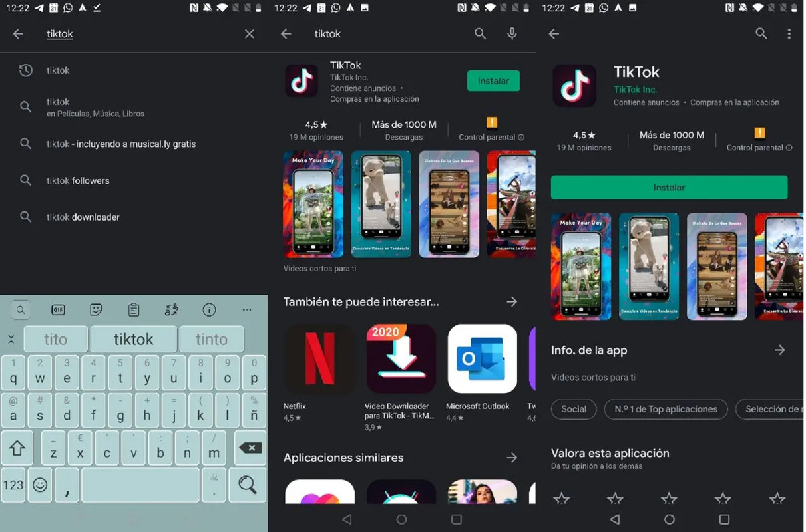
Task: Tap Android back button under detail page
Action: click(x=614, y=519)
